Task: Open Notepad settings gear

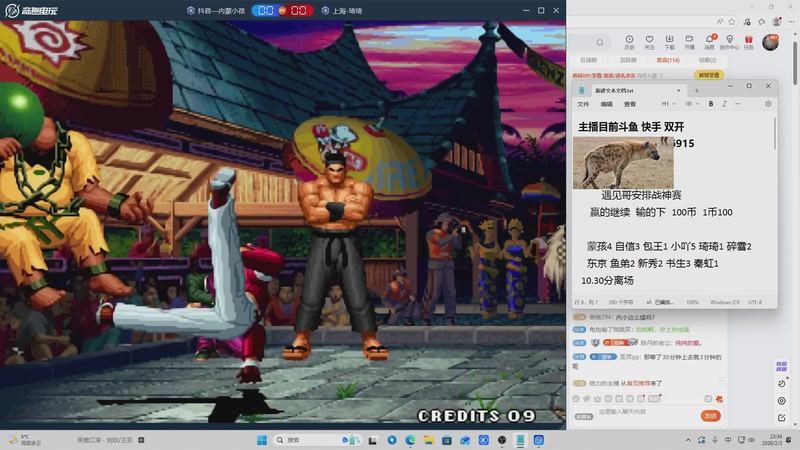Action: click(x=768, y=104)
